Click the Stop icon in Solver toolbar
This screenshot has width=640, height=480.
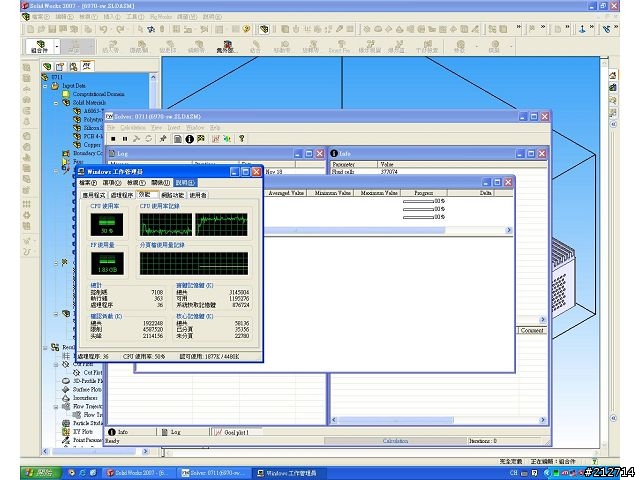tap(113, 139)
